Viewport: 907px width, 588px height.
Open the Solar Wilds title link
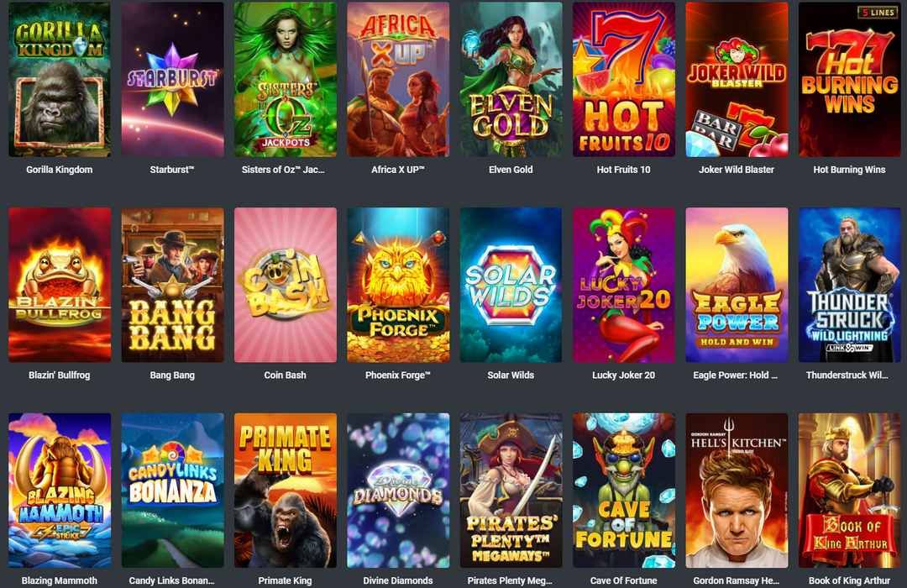[511, 375]
